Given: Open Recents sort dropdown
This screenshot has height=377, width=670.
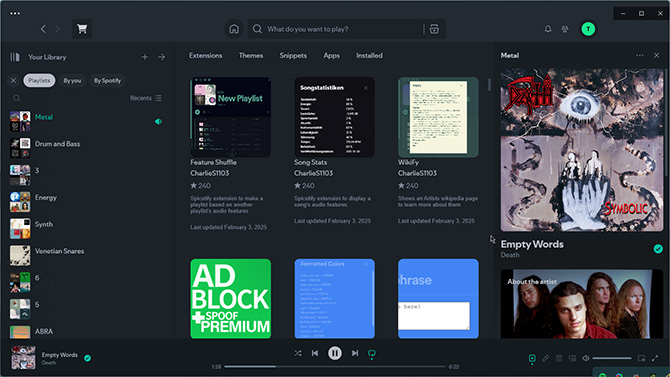Looking at the screenshot, I should (146, 98).
